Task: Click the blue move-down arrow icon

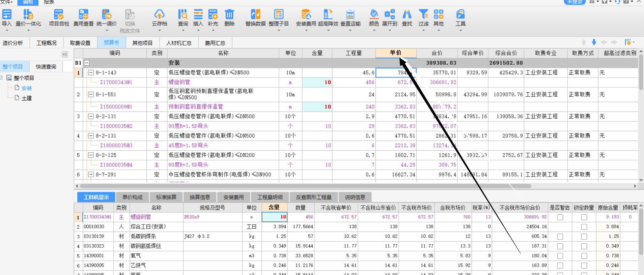Action: pyautogui.click(x=594, y=42)
